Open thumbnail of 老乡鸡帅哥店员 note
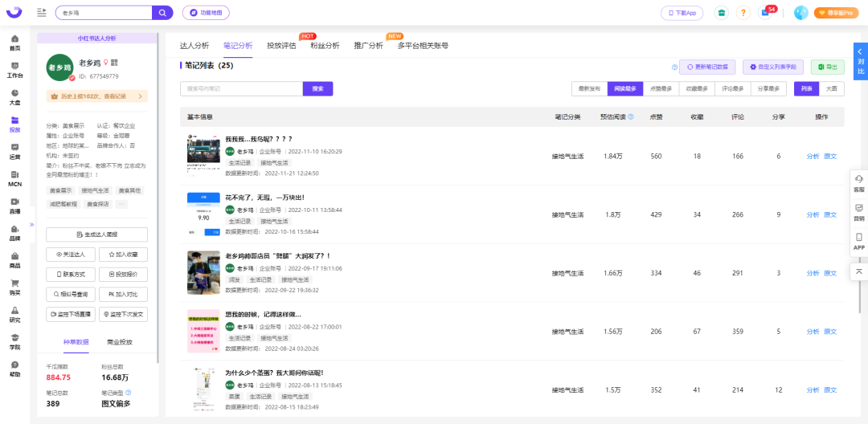The height and width of the screenshot is (424, 868). [x=203, y=272]
